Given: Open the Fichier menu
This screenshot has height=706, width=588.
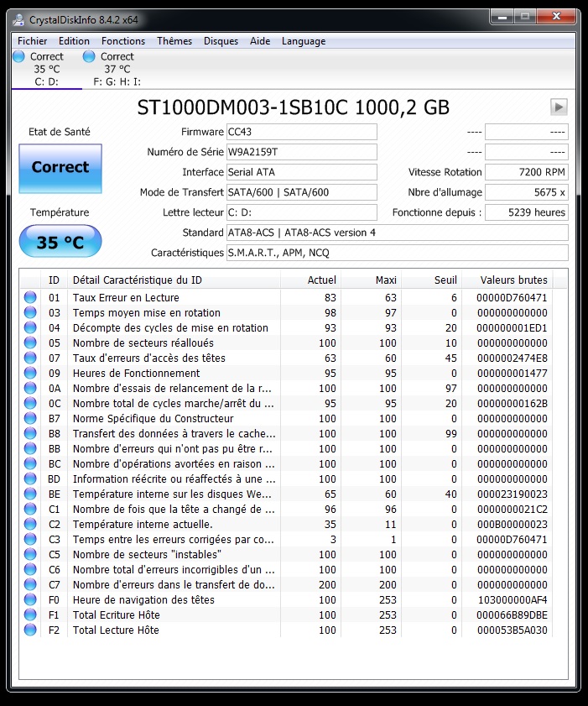Looking at the screenshot, I should (x=32, y=41).
